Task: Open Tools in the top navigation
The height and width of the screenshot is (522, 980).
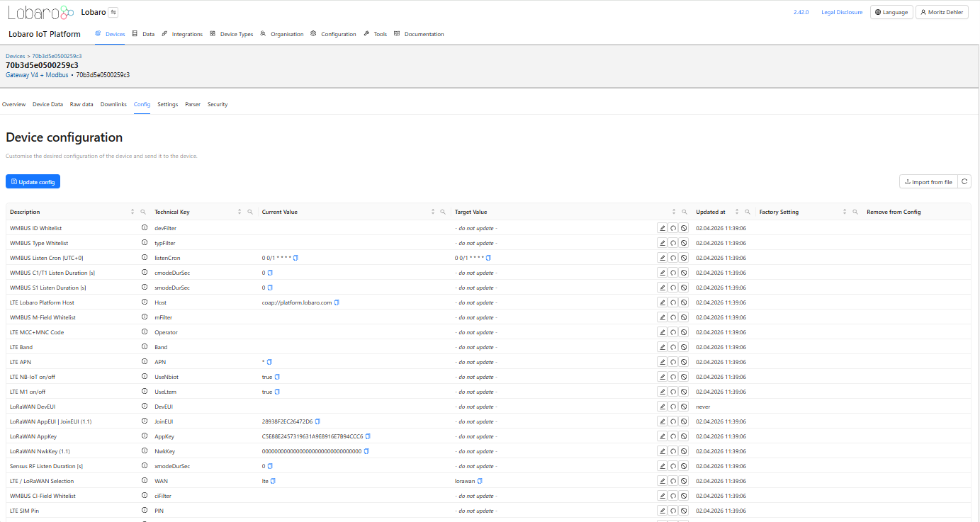Action: tap(376, 34)
